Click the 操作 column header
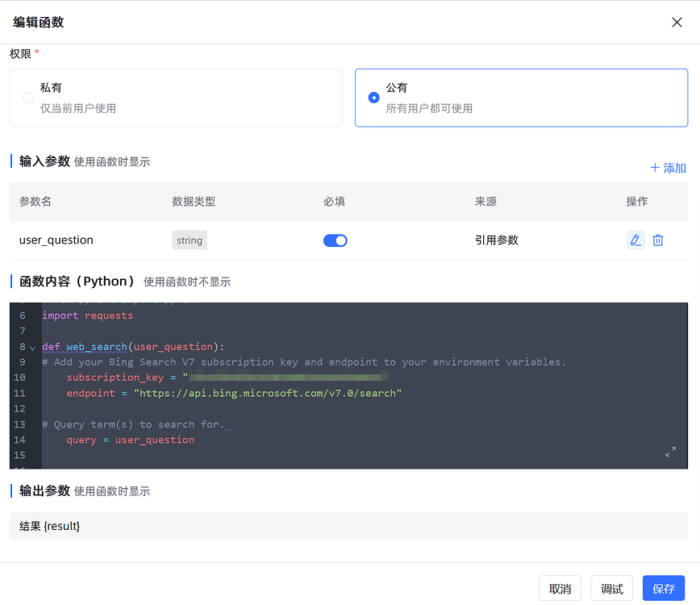700x605 pixels. coord(636,202)
